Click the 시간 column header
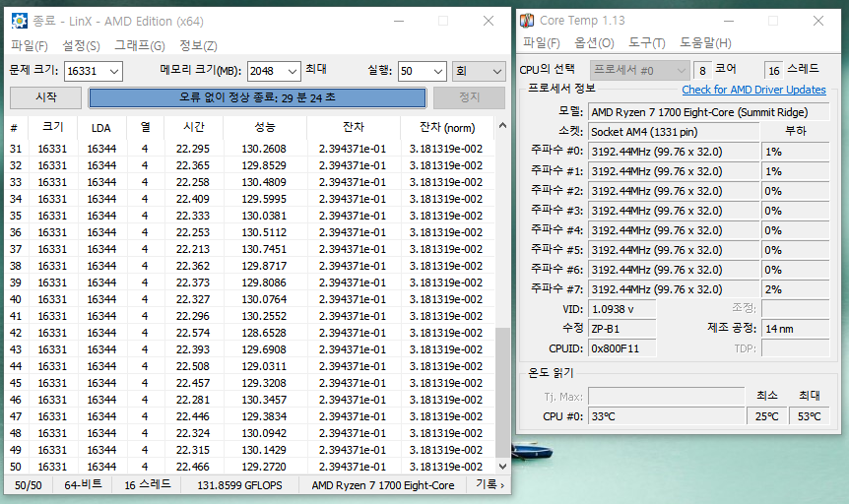Screen dimensions: 849x504 pos(193,127)
